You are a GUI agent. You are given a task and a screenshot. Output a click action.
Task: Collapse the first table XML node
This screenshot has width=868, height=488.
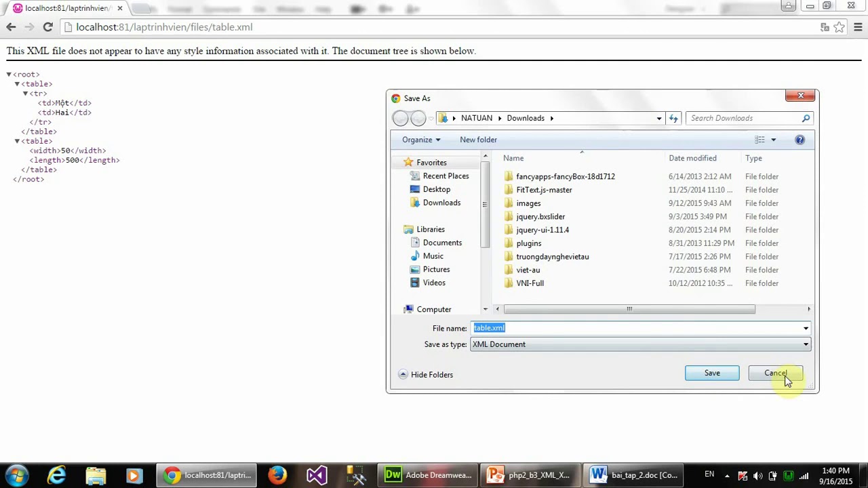[17, 84]
